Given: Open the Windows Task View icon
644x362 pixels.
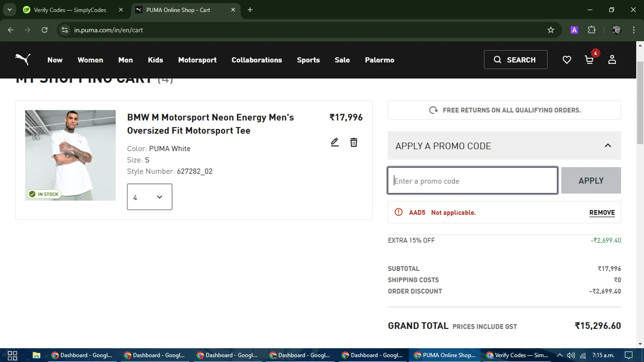Looking at the screenshot, I should coord(12,355).
